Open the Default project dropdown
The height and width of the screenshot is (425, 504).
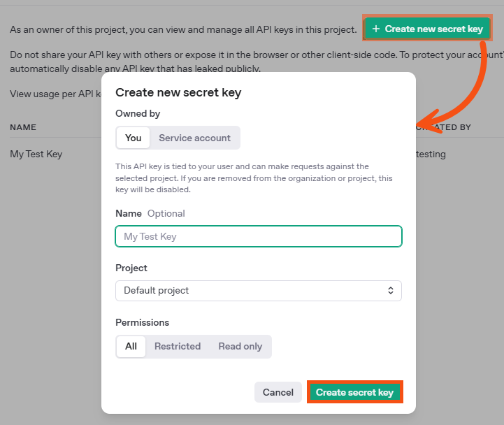tap(259, 291)
